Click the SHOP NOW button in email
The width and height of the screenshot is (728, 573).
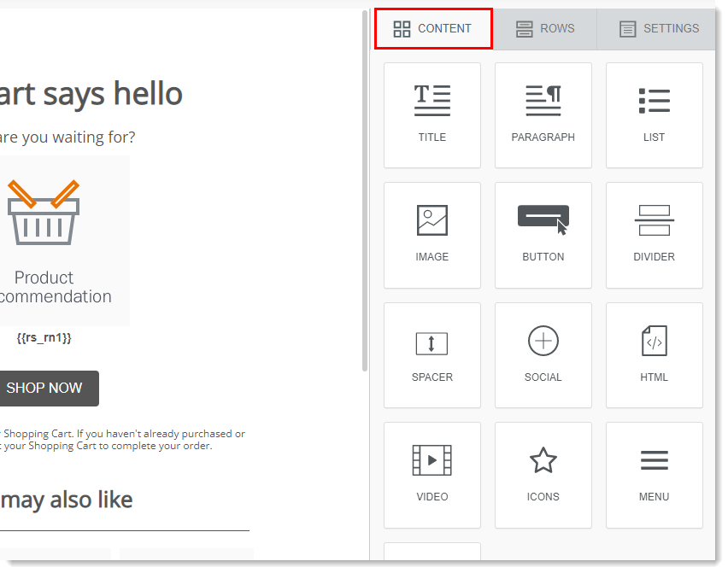click(x=49, y=388)
